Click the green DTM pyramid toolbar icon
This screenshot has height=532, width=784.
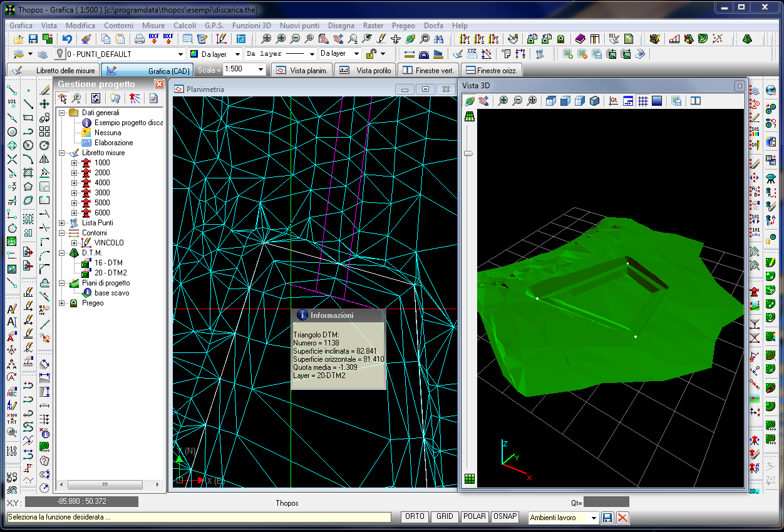(747, 39)
